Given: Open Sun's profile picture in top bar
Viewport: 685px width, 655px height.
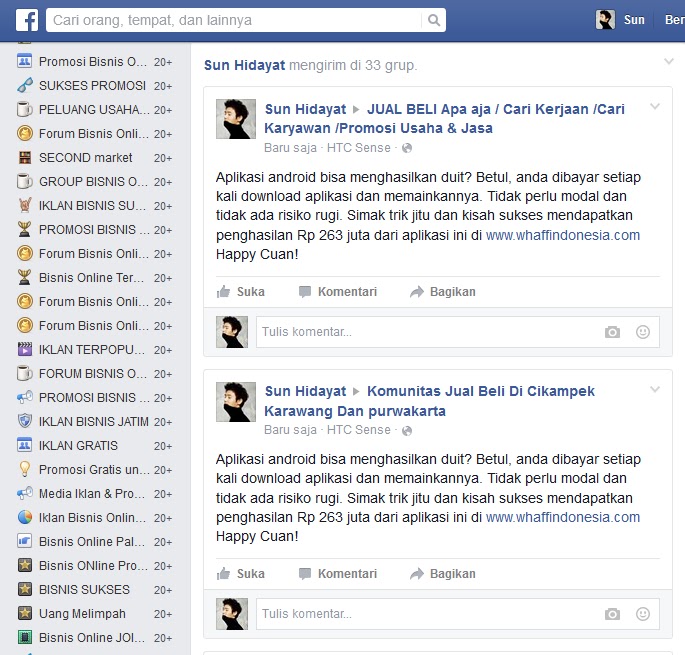Looking at the screenshot, I should [605, 20].
